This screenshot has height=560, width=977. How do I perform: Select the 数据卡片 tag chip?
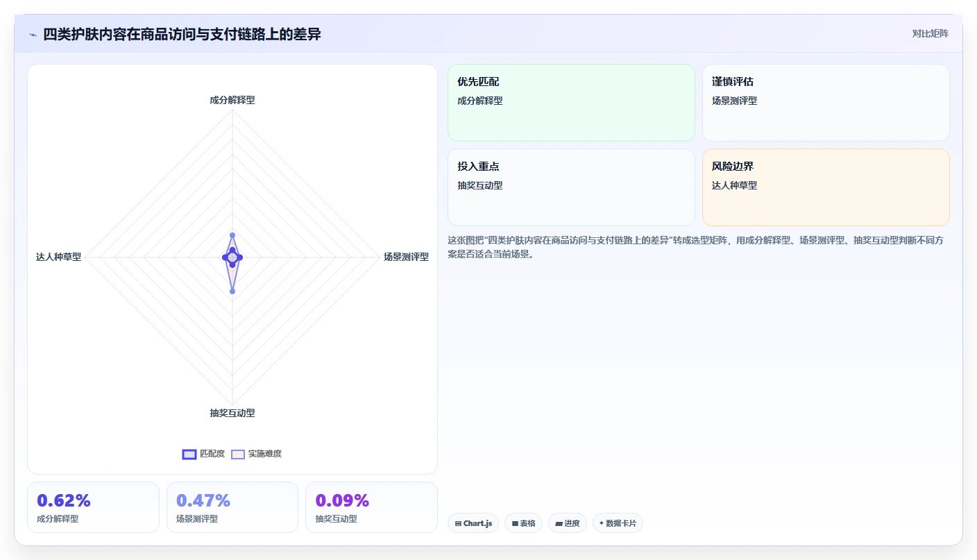coord(618,523)
